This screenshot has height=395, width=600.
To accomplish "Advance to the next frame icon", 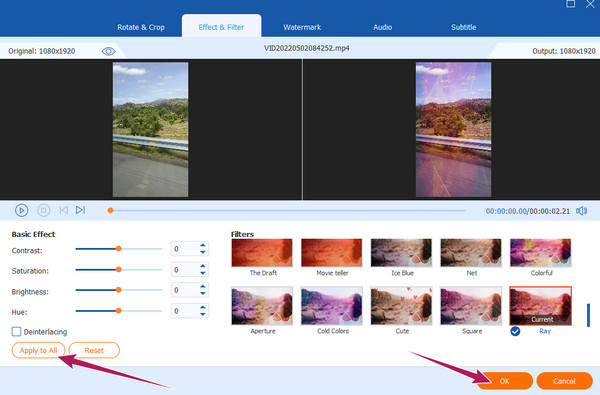I will click(80, 210).
